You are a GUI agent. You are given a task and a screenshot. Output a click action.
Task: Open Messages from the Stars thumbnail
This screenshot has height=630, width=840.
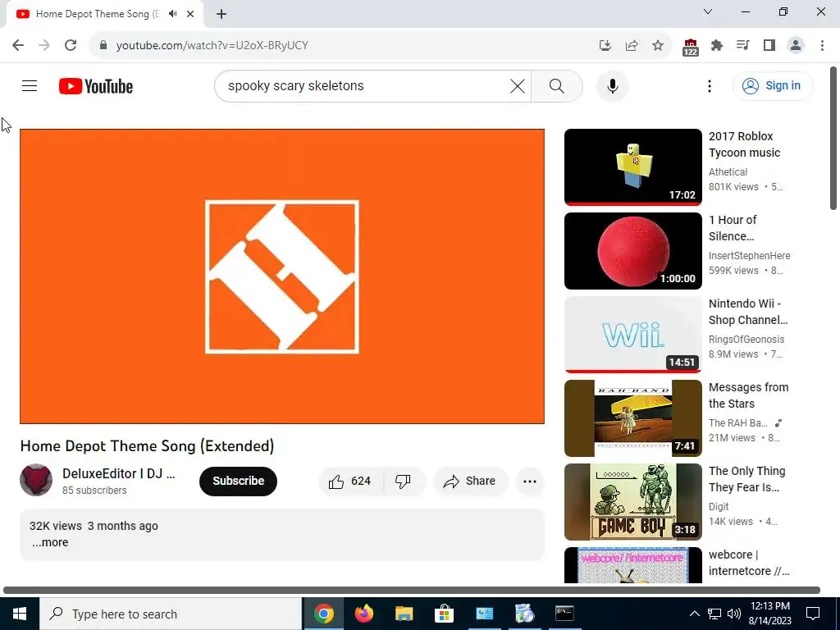pyautogui.click(x=632, y=418)
